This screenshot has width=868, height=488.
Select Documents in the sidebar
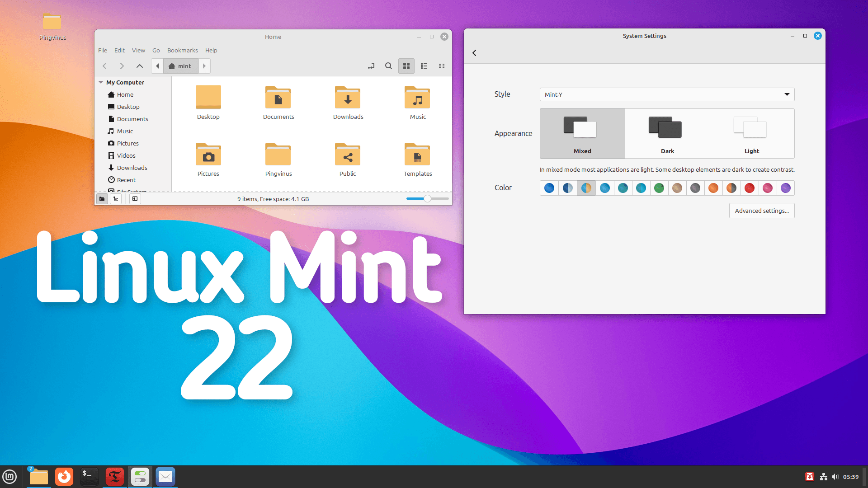[133, 119]
